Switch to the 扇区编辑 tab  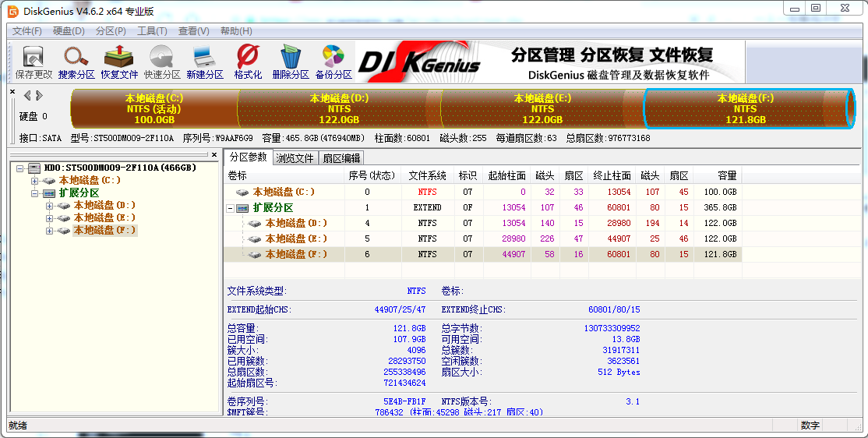click(x=342, y=158)
